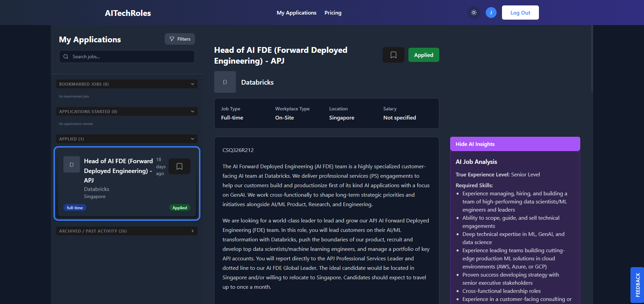The width and height of the screenshot is (644, 304).
Task: Click the green Applied status button
Action: click(x=424, y=55)
